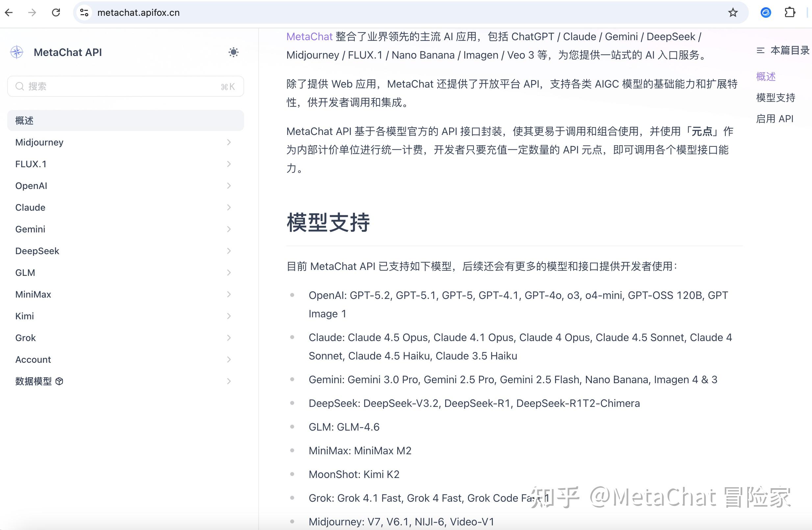This screenshot has height=530, width=812.
Task: Click the browser forward arrow
Action: click(x=32, y=12)
